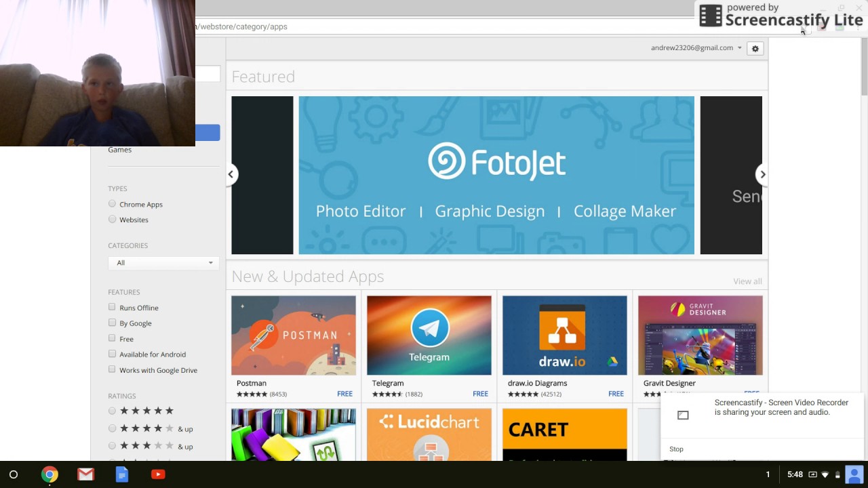The image size is (868, 488).
Task: Expand the andrew23206@gmail.com account menu
Action: 696,48
